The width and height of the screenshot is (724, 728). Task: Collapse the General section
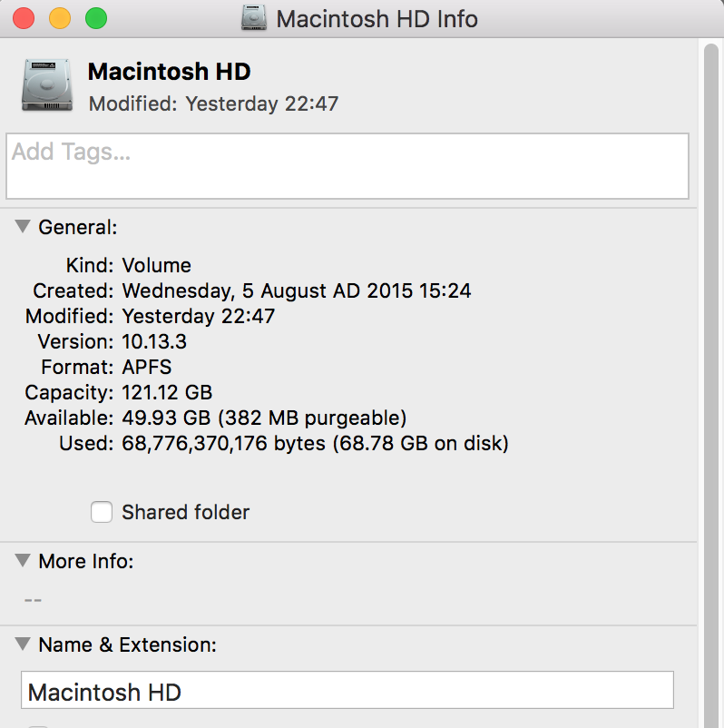click(23, 227)
